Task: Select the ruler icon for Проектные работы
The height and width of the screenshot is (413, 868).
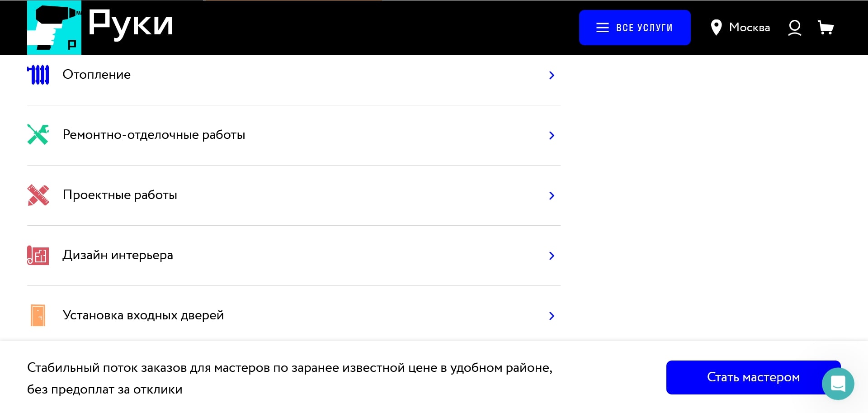Action: click(38, 195)
